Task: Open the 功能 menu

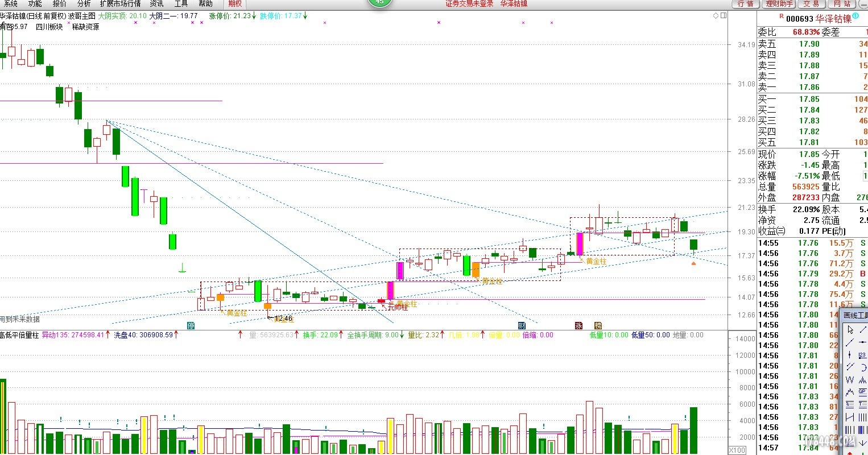Action: 35,4
